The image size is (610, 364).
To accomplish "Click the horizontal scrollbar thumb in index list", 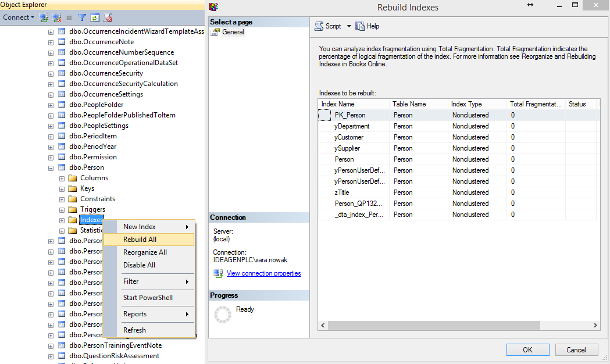I will pos(434,326).
